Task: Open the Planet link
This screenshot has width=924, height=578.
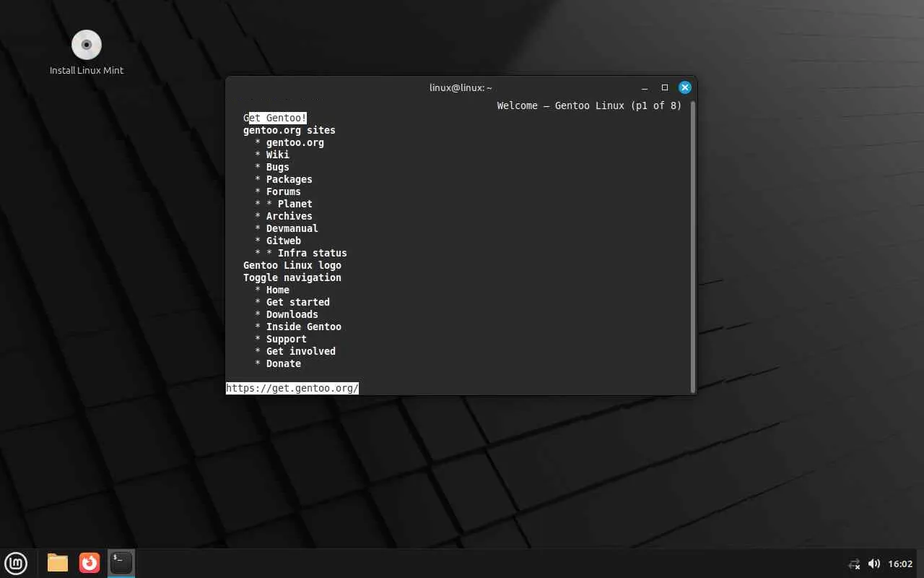Action: tap(295, 204)
